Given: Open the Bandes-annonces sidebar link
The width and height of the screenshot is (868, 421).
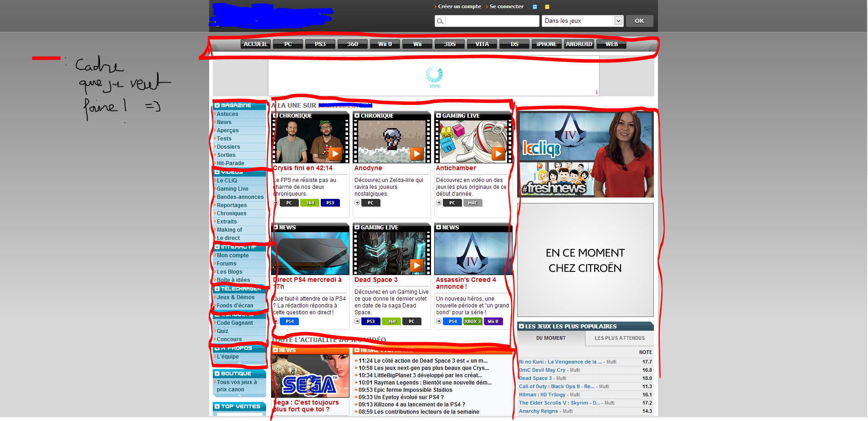Looking at the screenshot, I should click(x=240, y=197).
